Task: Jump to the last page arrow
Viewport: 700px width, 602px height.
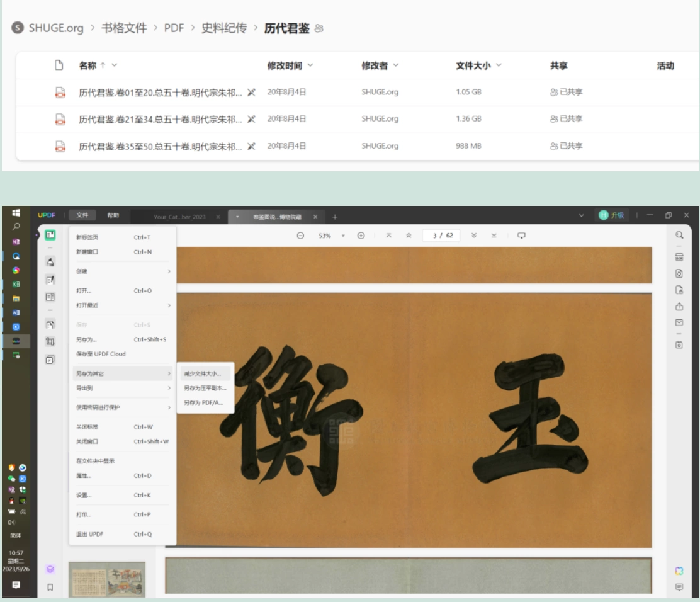Action: coord(494,236)
